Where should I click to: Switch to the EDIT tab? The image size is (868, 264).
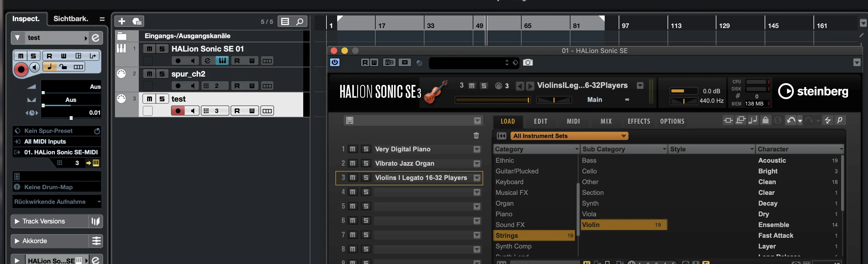coord(540,121)
